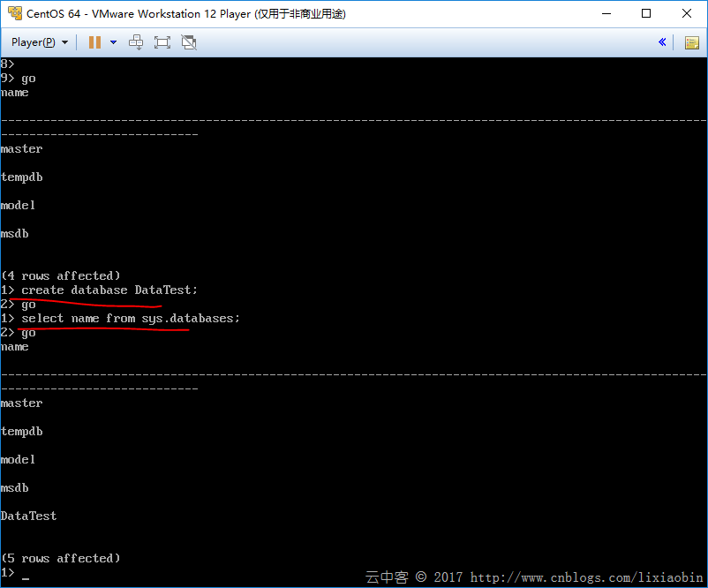Minimize the VMware Player window
The height and width of the screenshot is (588, 708).
pyautogui.click(x=606, y=13)
